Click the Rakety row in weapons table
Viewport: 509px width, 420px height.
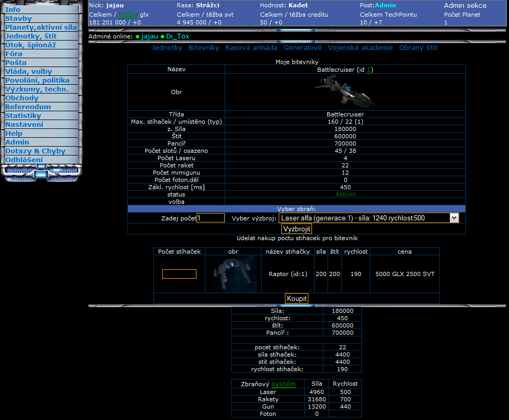[x=296, y=399]
